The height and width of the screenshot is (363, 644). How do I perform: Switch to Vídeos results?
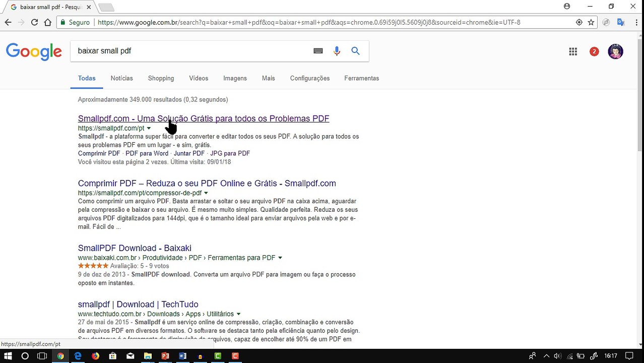(x=199, y=78)
